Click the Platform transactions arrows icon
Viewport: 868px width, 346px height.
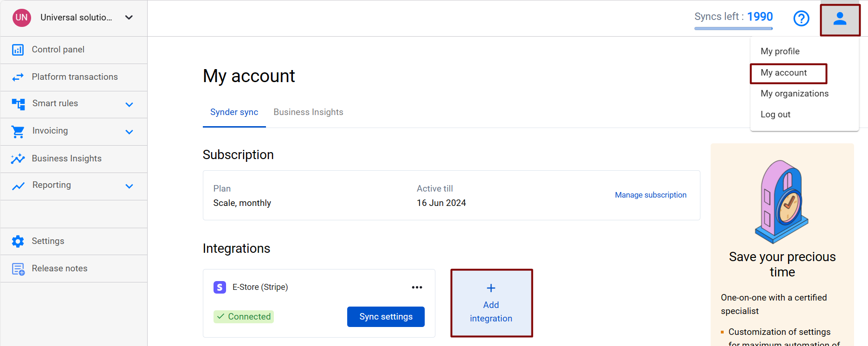point(18,77)
